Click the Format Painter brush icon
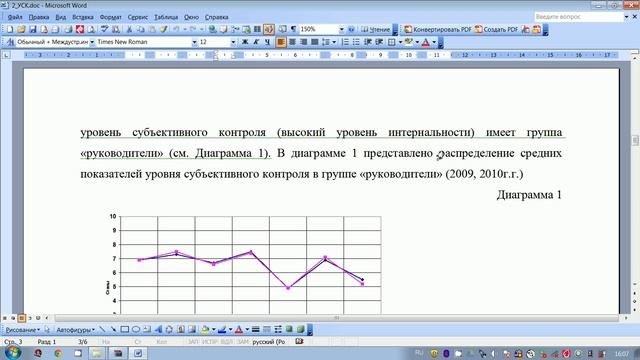The width and height of the screenshot is (640, 360). [x=163, y=29]
